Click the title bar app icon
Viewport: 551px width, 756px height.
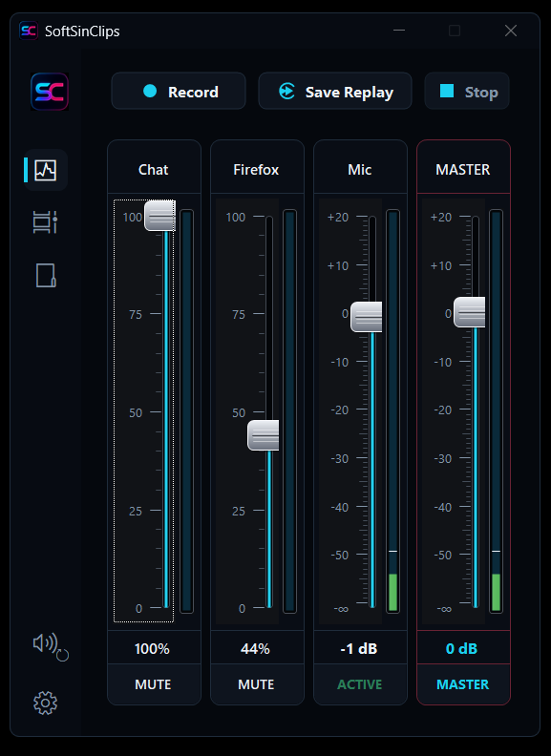tap(29, 31)
